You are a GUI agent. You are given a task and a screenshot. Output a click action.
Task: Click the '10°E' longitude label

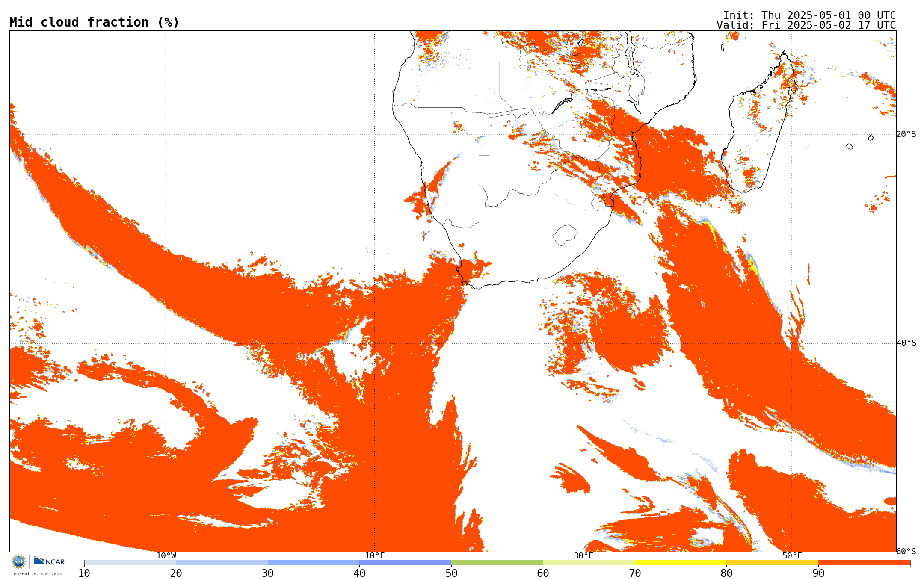pos(375,556)
